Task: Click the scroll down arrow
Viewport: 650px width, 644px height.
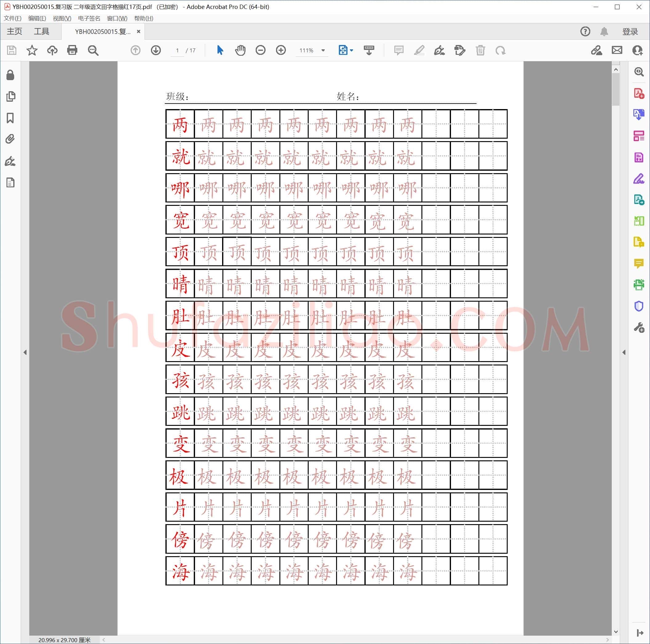Action: (x=616, y=632)
